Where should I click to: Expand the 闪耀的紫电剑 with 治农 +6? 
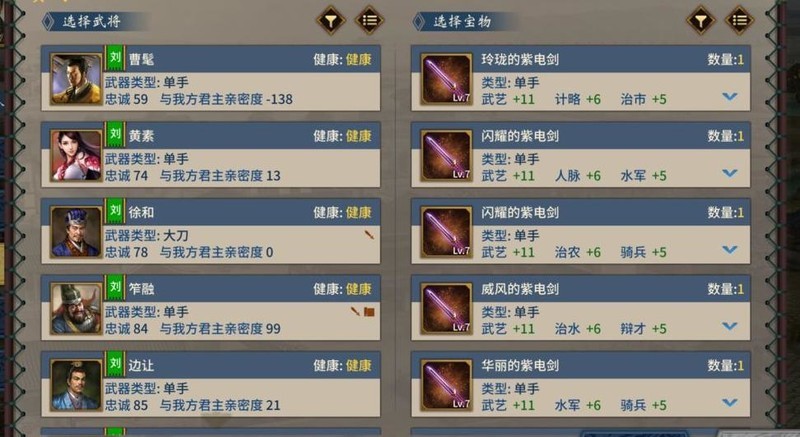tap(730, 249)
